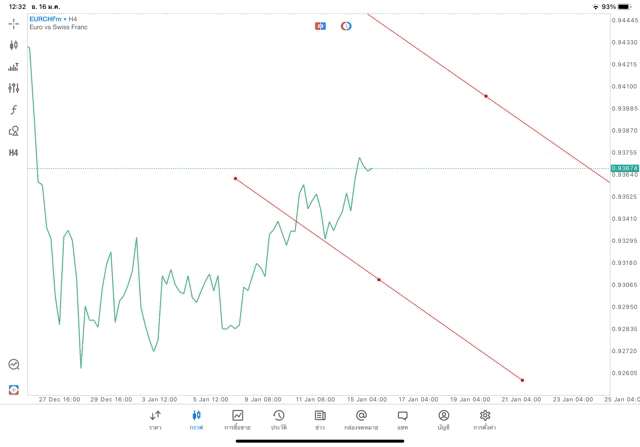
Task: Open the ประวัติ history tab
Action: pos(278,420)
